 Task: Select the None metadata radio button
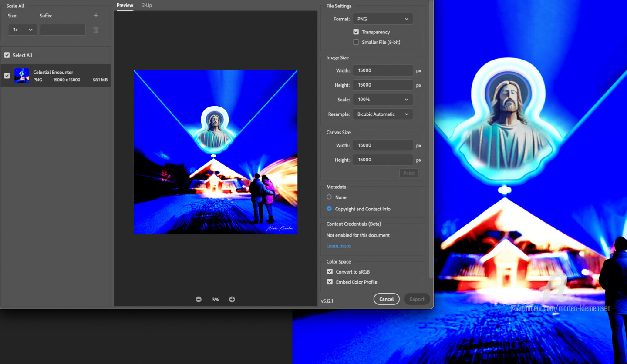(x=329, y=197)
